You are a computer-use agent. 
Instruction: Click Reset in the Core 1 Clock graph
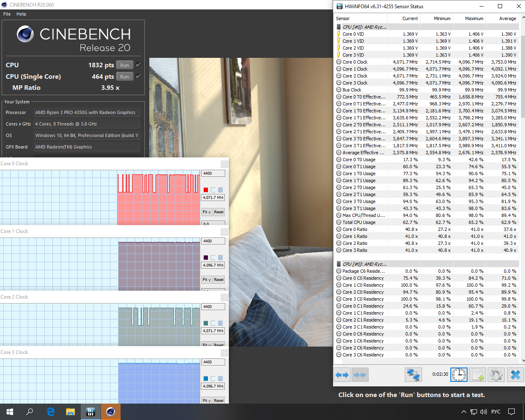219,280
